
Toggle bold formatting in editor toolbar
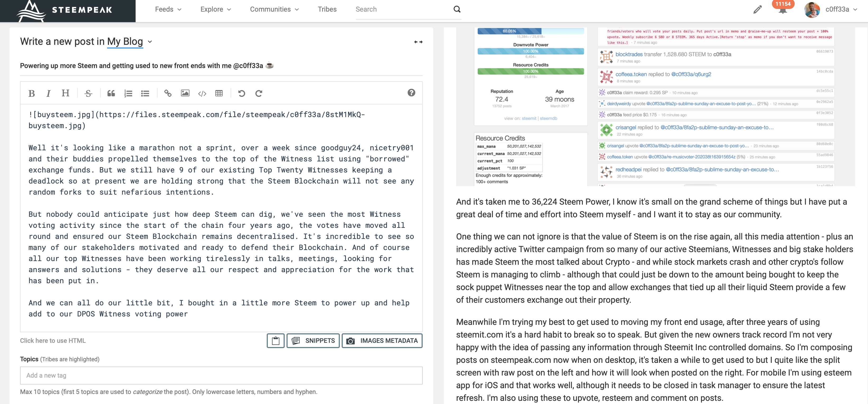click(32, 93)
